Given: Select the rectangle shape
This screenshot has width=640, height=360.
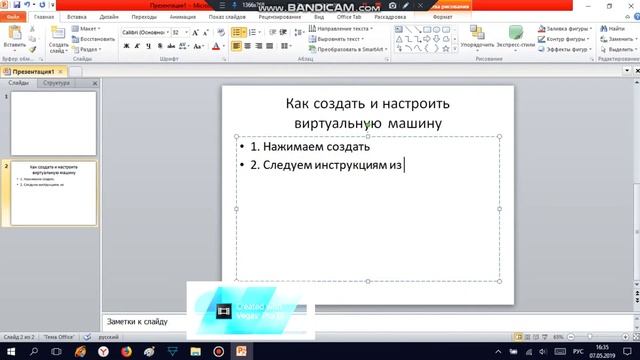Looking at the screenshot, I should click(427, 29).
